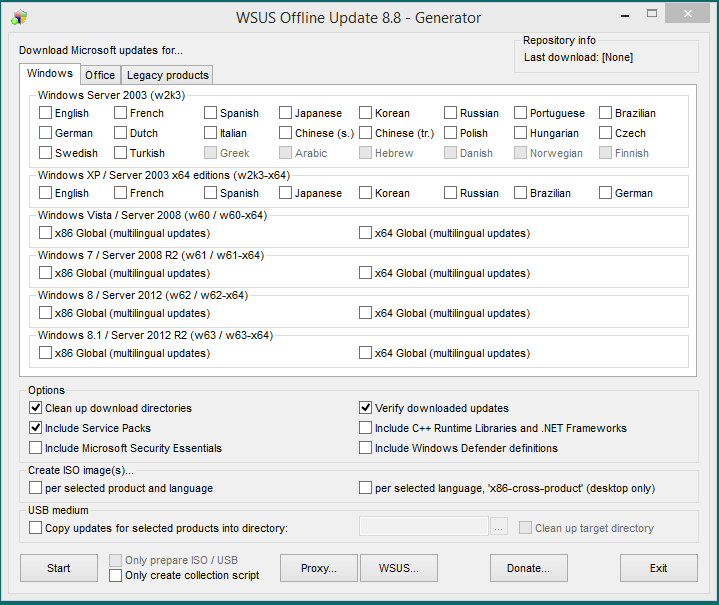Image resolution: width=719 pixels, height=605 pixels.
Task: Enable the Portuguese checkbox
Action: pyautogui.click(x=520, y=113)
